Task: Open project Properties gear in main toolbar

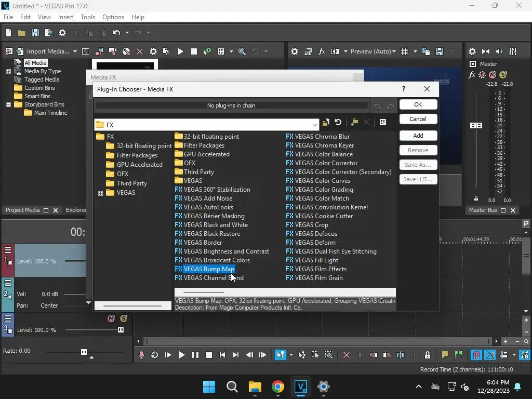Action: pyautogui.click(x=62, y=33)
